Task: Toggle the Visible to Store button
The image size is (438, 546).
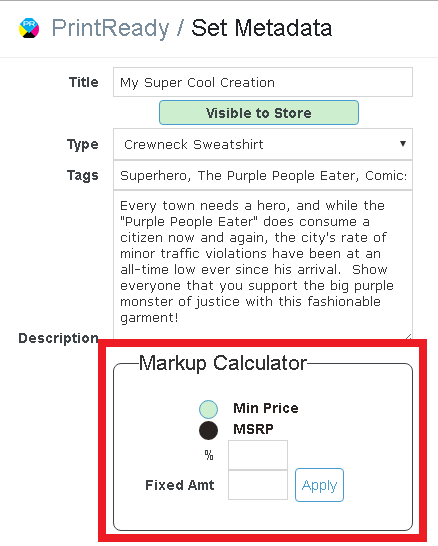Action: (x=259, y=113)
